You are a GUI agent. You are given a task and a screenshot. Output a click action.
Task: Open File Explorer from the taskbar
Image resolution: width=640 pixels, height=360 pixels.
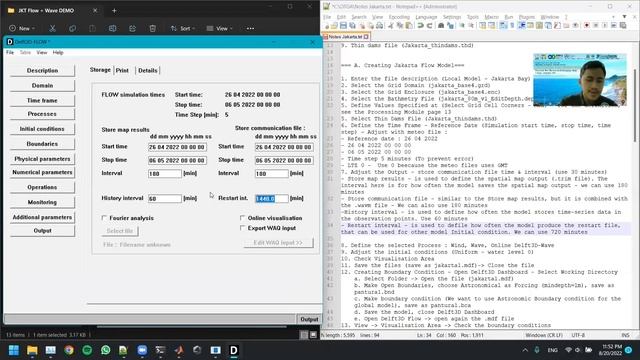32,350
